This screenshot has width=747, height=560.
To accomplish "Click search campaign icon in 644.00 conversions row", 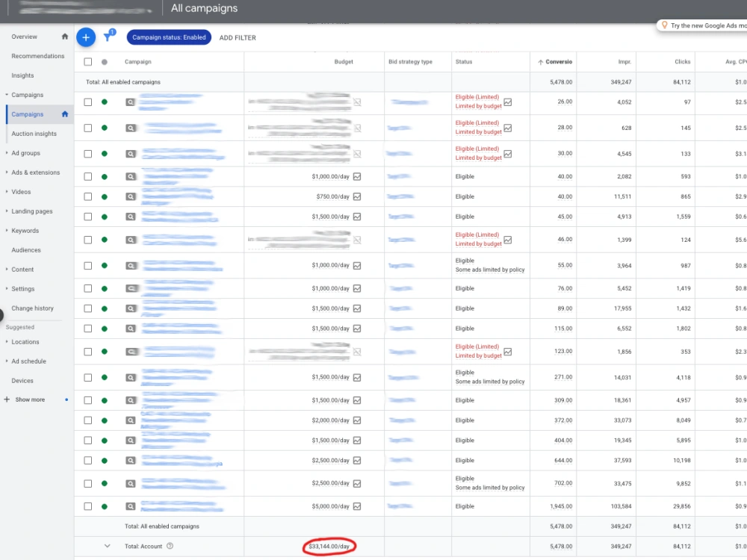I will 131,461.
